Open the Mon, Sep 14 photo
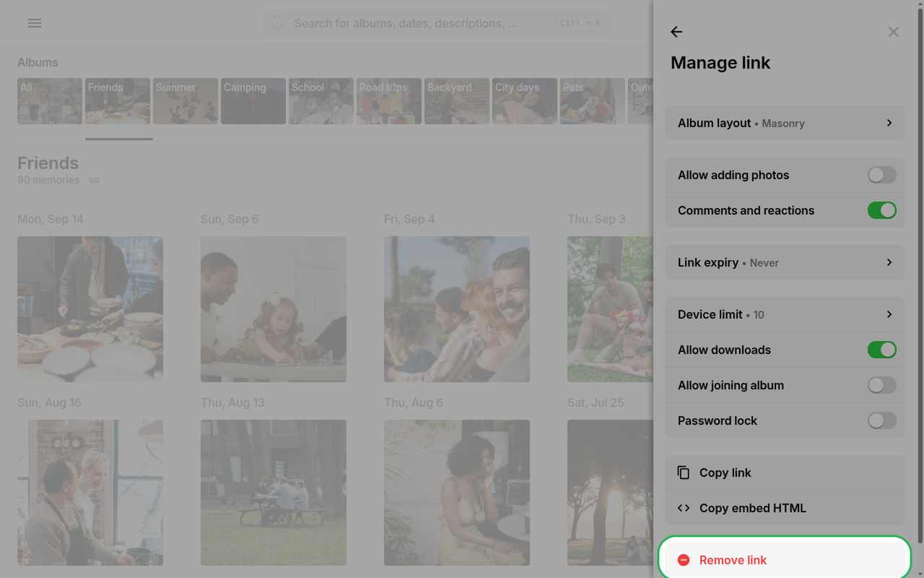The width and height of the screenshot is (924, 578). click(90, 309)
